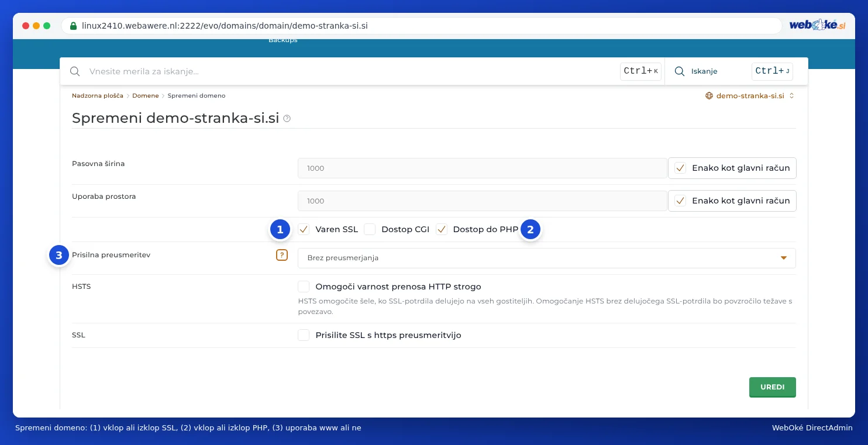
Task: Click the Prisilna preusmeritev label
Action: (111, 255)
